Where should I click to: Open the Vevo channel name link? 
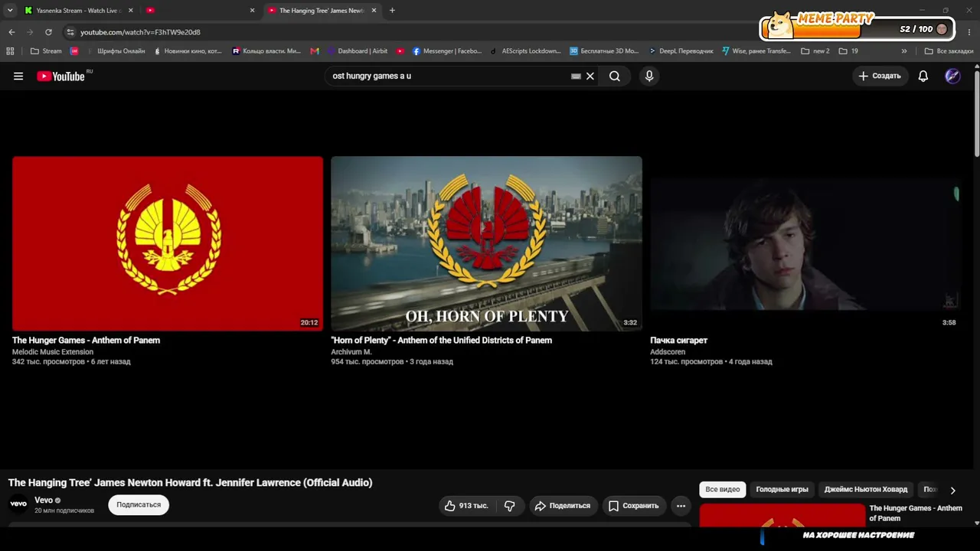[x=44, y=500]
